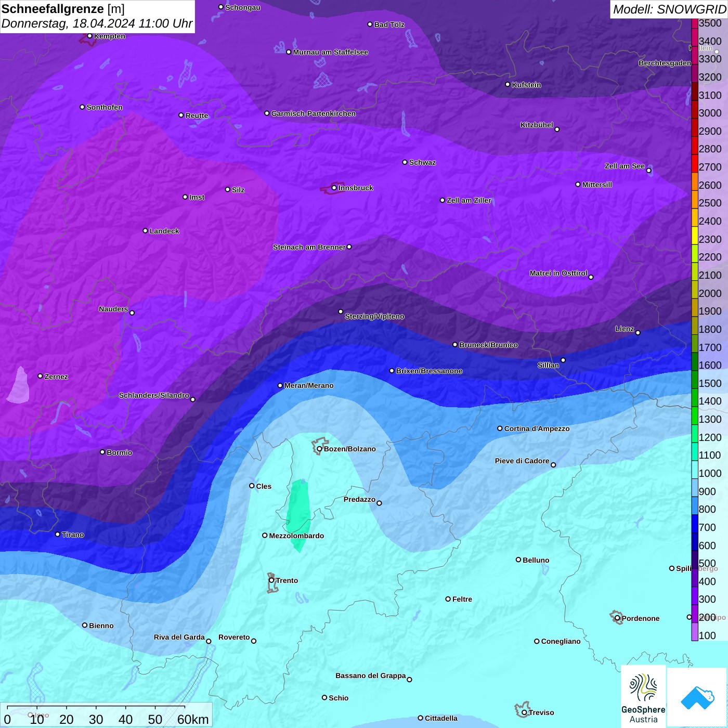
Task: Click the '60km' scale bar label
Action: pyautogui.click(x=193, y=719)
